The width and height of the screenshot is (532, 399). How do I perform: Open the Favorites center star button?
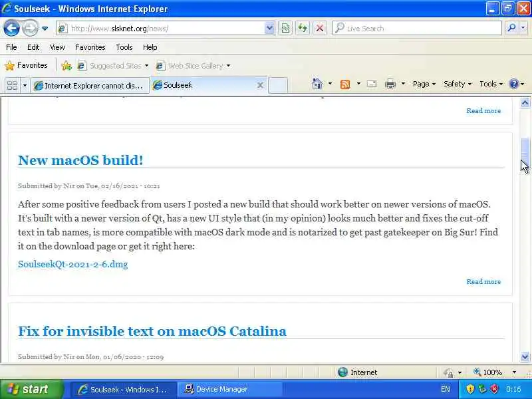coord(26,65)
